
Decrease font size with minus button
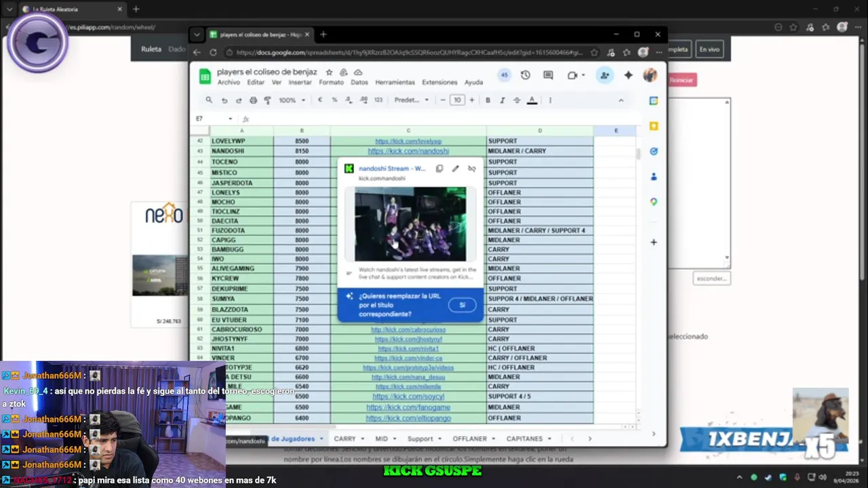443,100
